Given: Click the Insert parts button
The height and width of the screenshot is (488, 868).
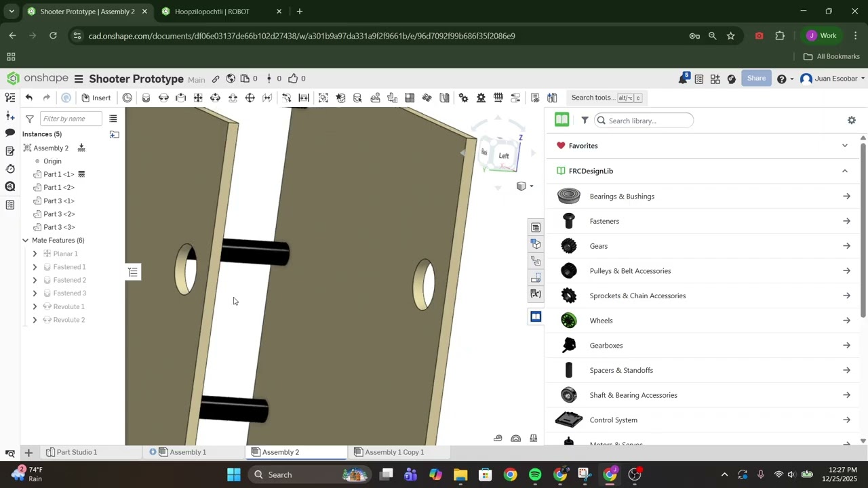Looking at the screenshot, I should pyautogui.click(x=96, y=98).
